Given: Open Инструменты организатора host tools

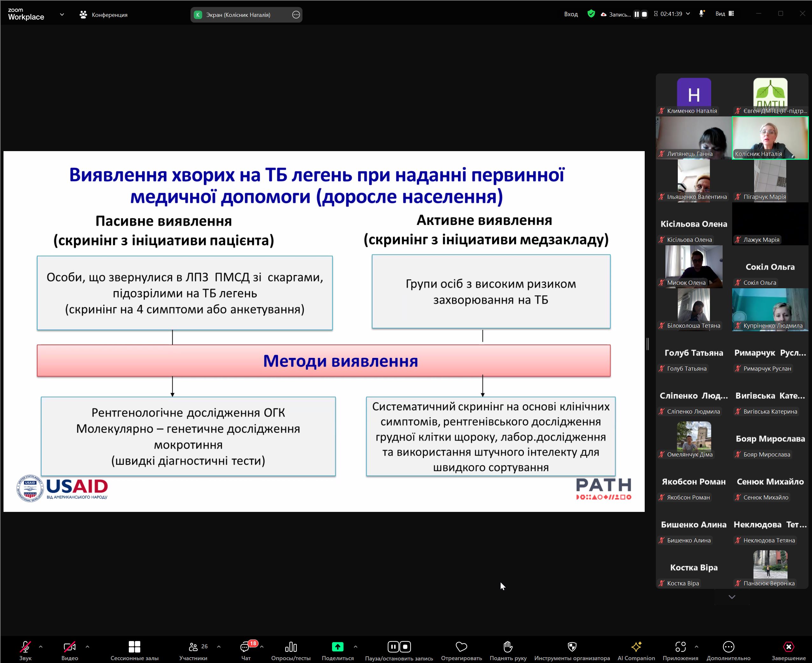Looking at the screenshot, I should click(x=572, y=647).
